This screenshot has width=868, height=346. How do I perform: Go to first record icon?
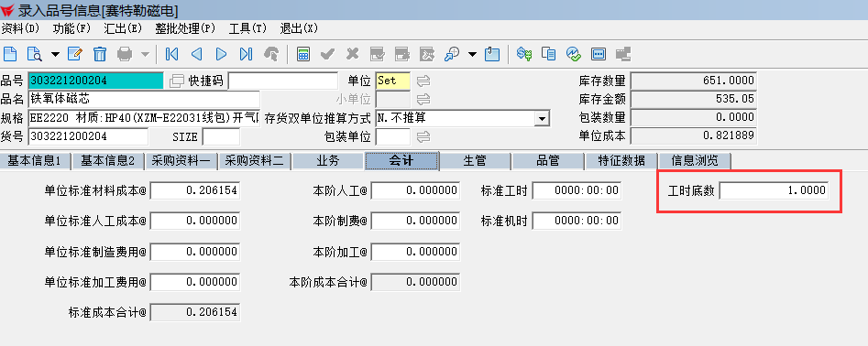[x=171, y=54]
